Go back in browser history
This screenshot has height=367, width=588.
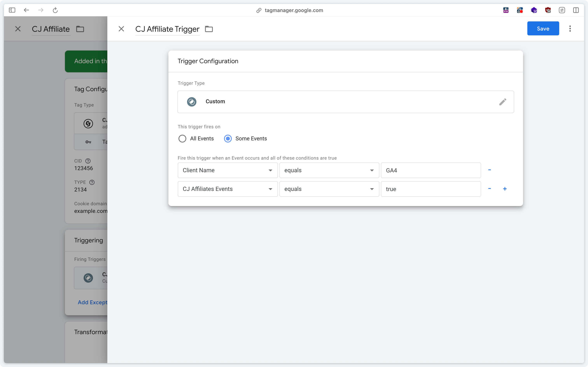(x=26, y=10)
